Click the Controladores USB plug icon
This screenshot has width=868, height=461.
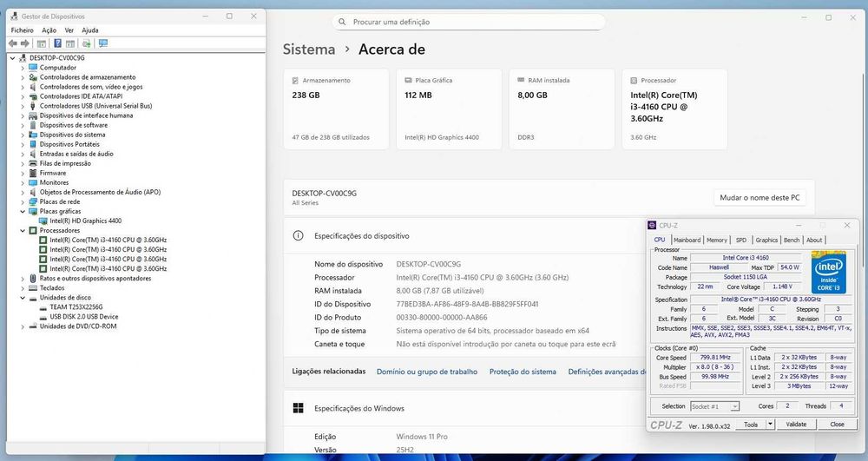tap(33, 106)
